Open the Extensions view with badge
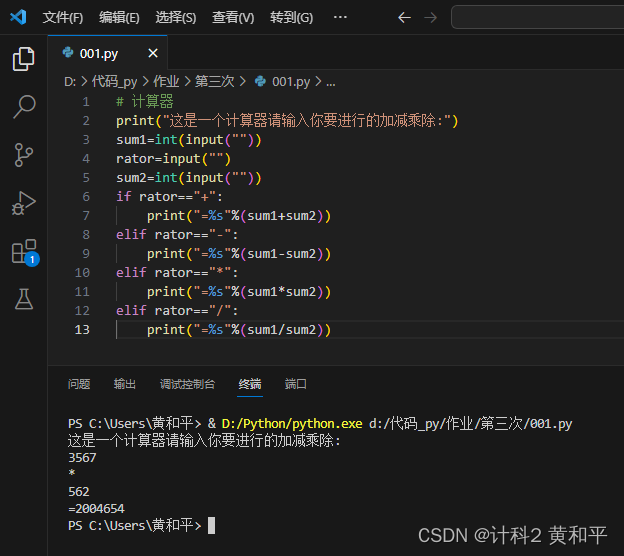 (25, 252)
